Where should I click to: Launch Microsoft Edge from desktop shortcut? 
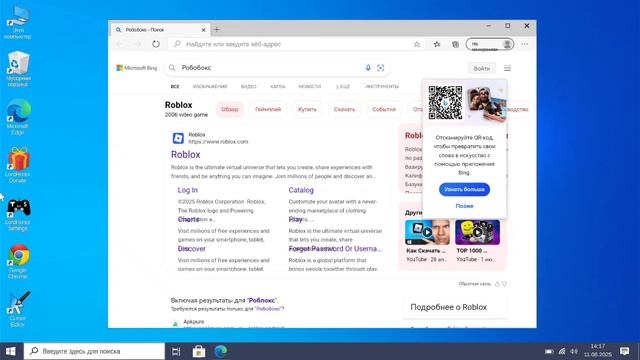(x=18, y=117)
